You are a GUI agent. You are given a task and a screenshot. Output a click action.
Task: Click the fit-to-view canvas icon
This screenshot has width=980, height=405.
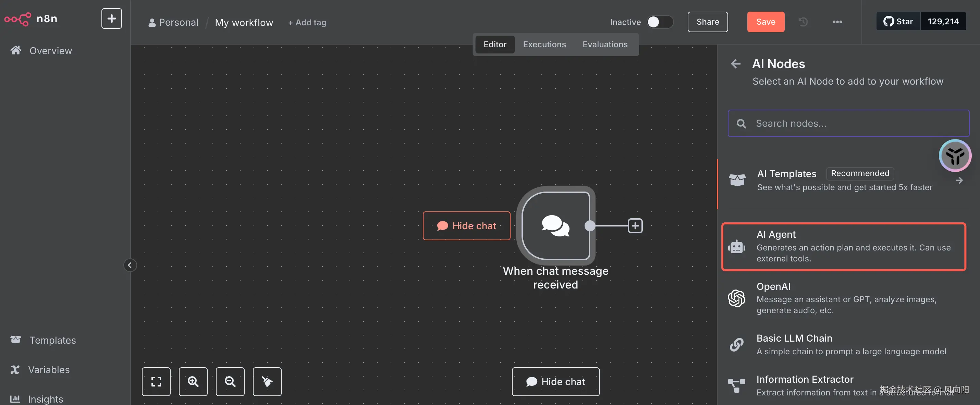point(156,381)
